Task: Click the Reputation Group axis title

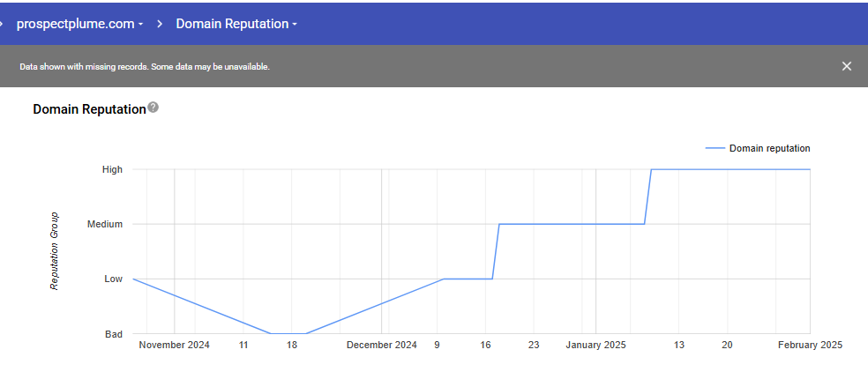Action: click(x=54, y=251)
